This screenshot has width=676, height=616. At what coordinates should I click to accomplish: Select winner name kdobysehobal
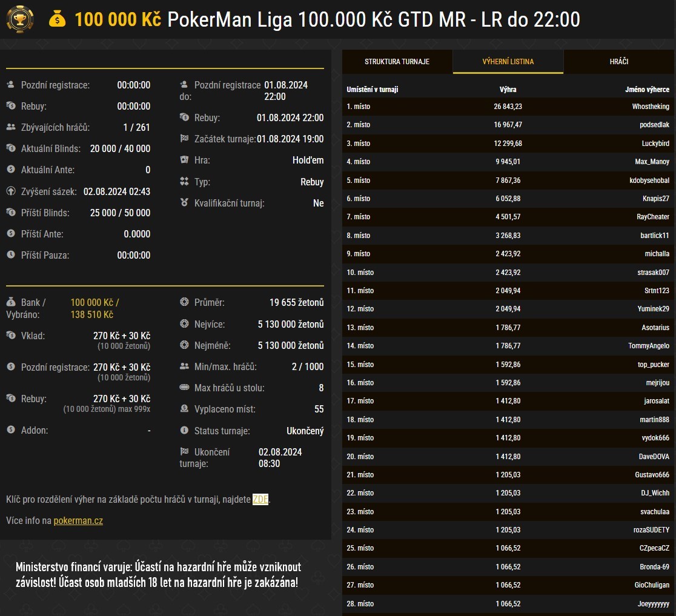(649, 180)
